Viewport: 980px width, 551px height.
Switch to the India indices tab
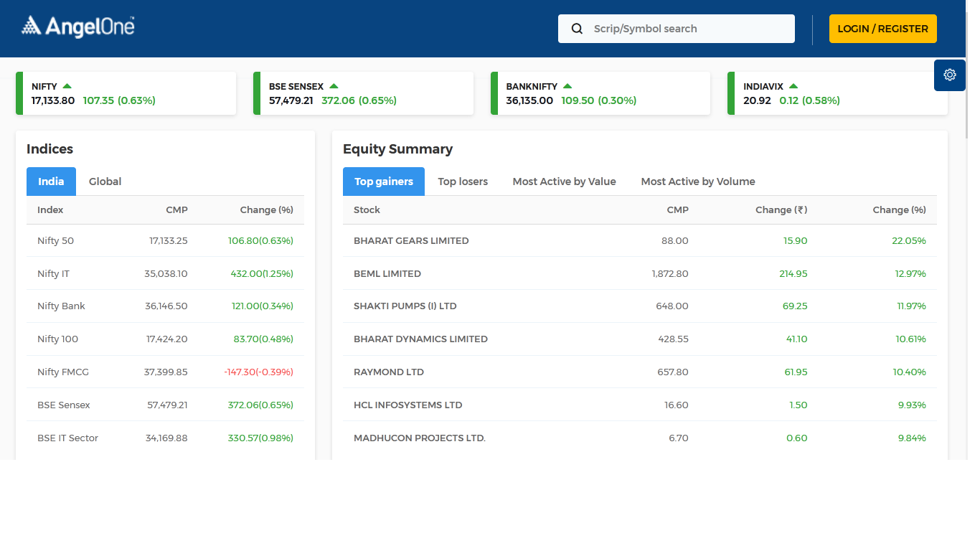tap(51, 182)
